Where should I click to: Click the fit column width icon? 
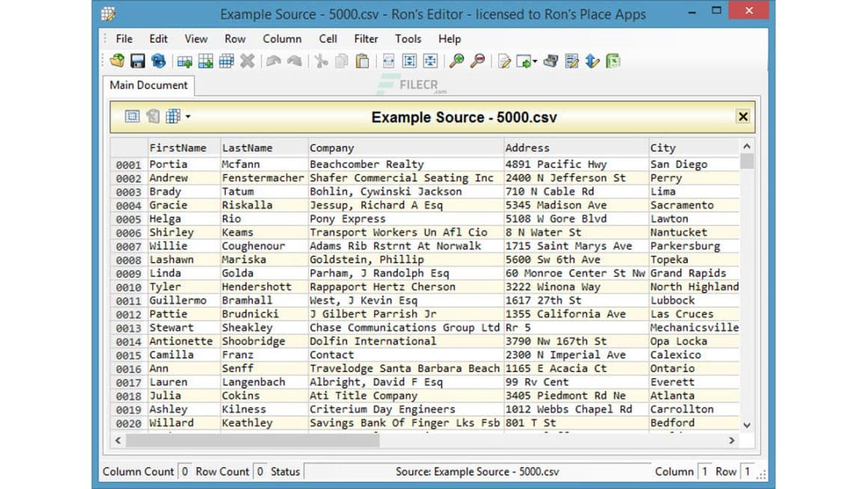[x=388, y=61]
